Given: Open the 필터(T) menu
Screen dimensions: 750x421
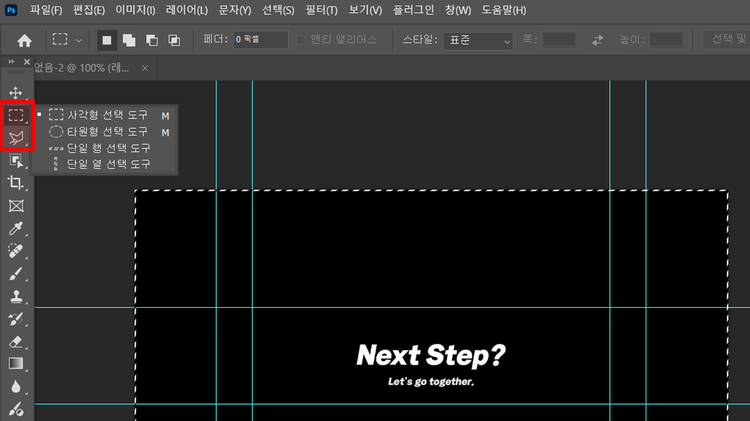Looking at the screenshot, I should [321, 10].
